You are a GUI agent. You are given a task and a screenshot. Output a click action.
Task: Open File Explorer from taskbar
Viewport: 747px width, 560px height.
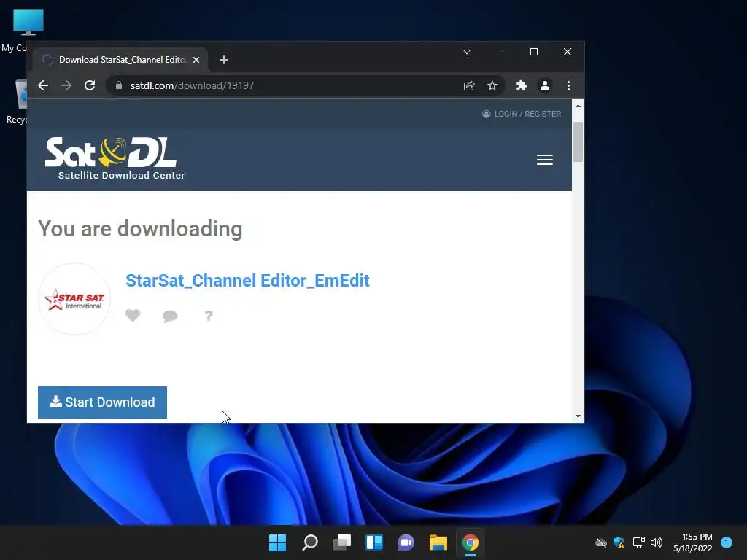coord(438,542)
